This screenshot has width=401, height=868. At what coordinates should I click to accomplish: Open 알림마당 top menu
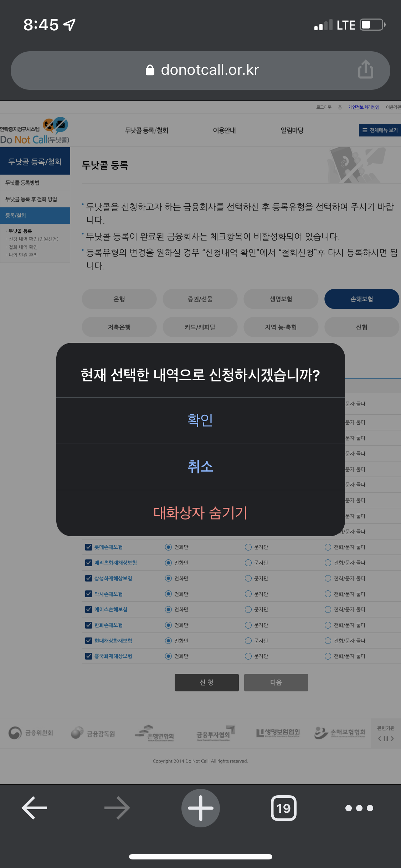pos(292,130)
